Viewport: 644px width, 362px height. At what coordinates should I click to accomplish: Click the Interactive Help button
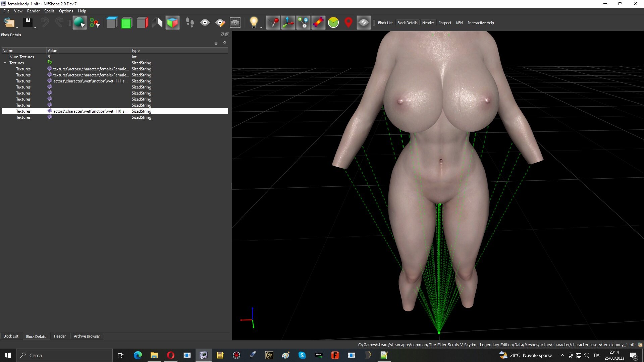tap(481, 23)
